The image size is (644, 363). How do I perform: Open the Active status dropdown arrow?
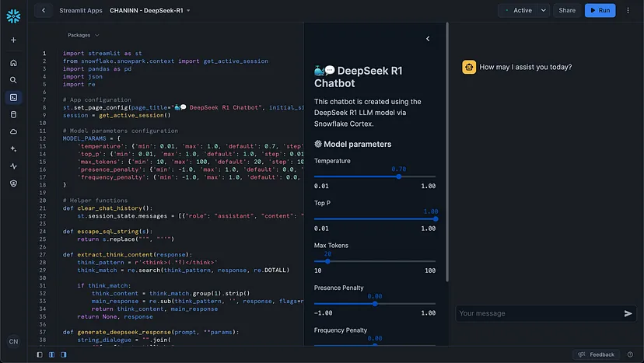tap(544, 10)
